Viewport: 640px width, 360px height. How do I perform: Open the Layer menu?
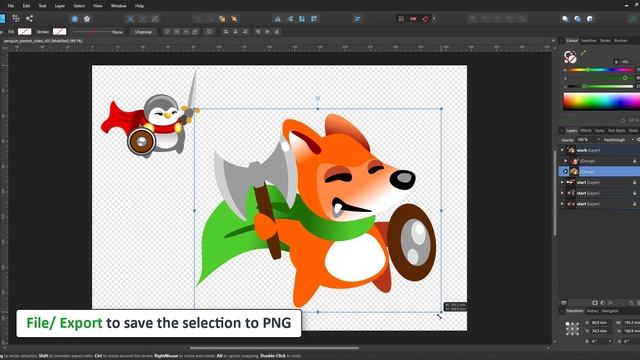tap(60, 6)
